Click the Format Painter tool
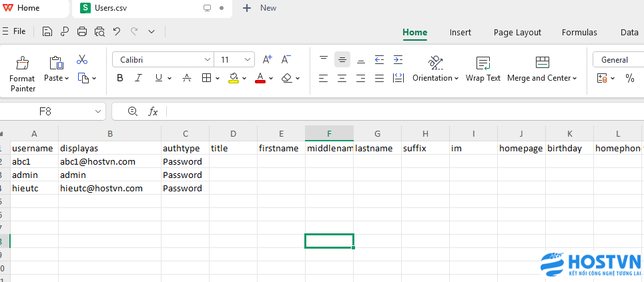This screenshot has width=644, height=282. click(23, 73)
